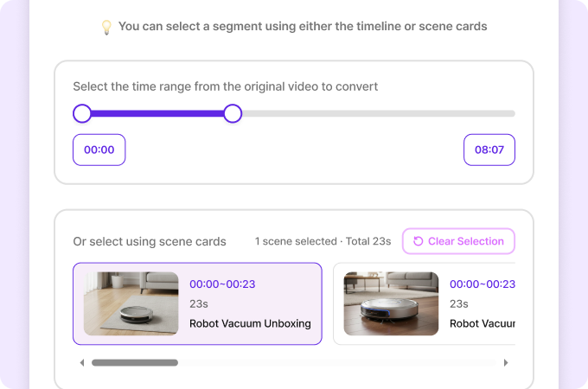Select the second scene card's thumbnail

391,303
